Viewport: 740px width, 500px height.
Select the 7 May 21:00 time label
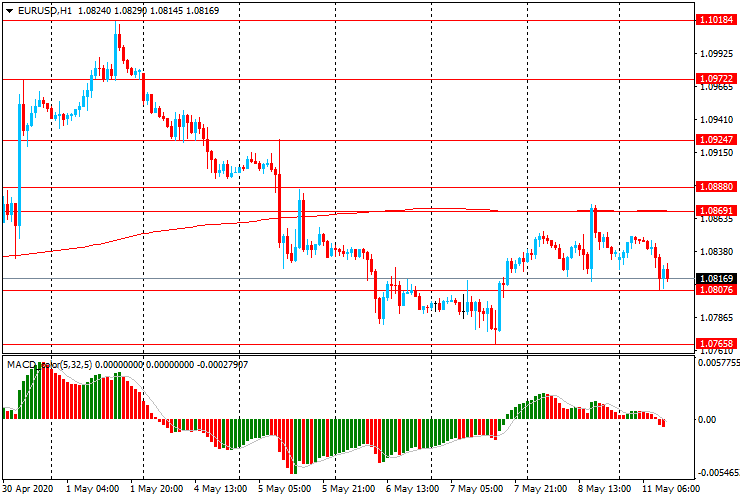point(540,489)
